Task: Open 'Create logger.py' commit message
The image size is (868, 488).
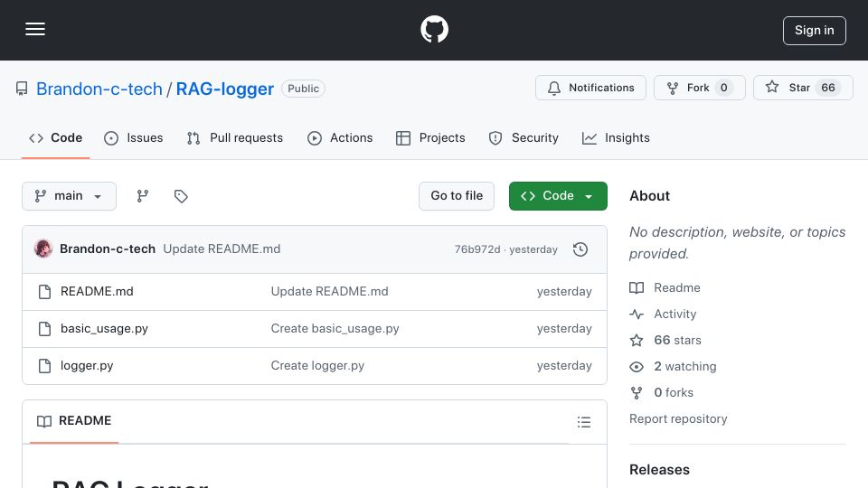Action: 317,366
